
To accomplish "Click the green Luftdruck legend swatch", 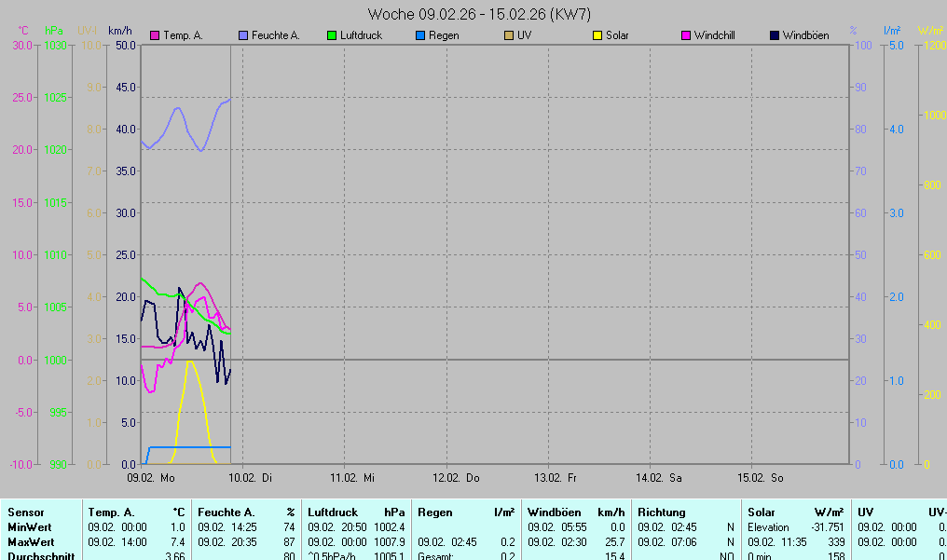I will [331, 35].
